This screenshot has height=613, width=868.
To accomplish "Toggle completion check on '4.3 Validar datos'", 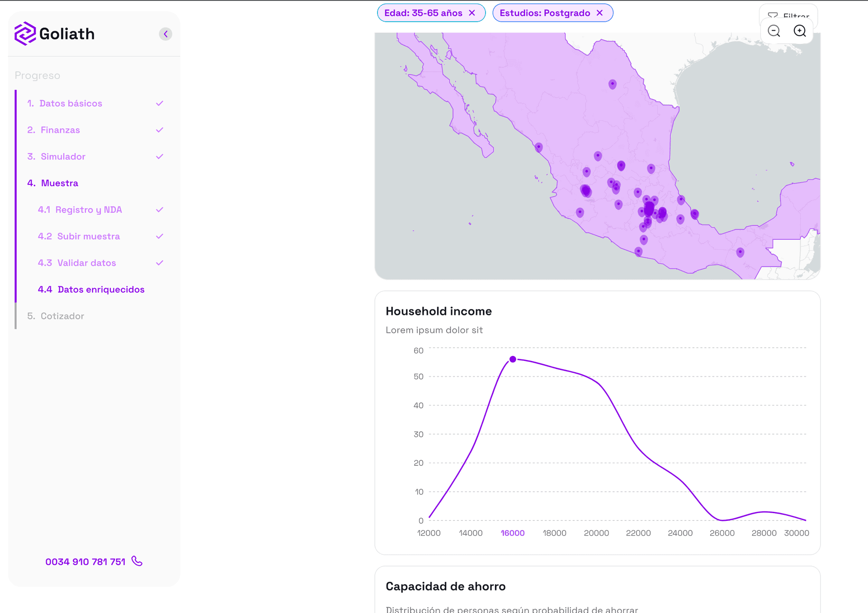I will click(x=159, y=262).
